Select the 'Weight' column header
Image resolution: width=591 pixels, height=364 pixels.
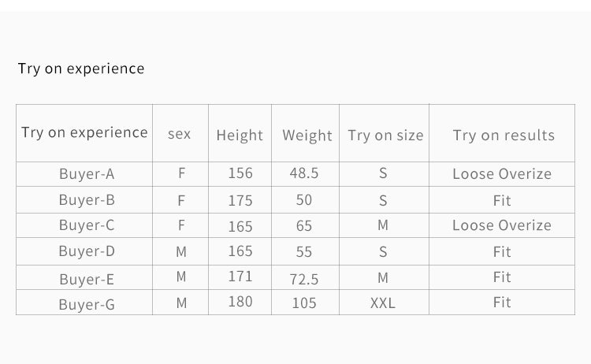click(307, 136)
